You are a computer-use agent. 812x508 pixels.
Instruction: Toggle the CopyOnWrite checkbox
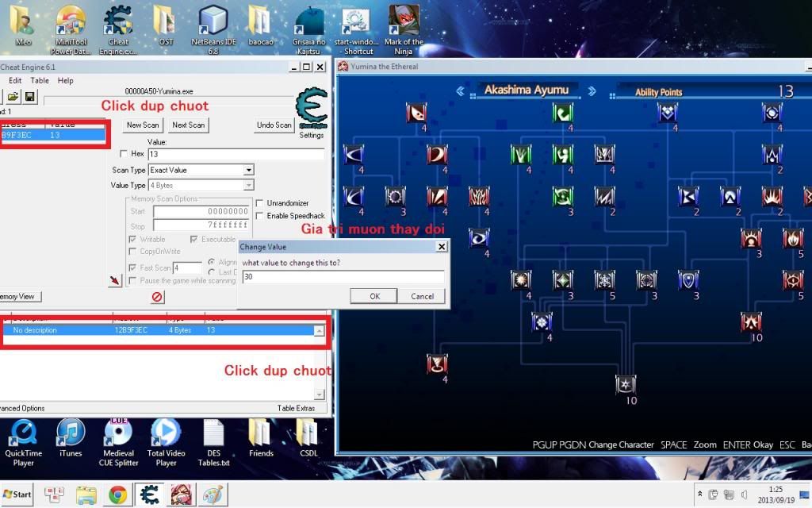pyautogui.click(x=132, y=252)
